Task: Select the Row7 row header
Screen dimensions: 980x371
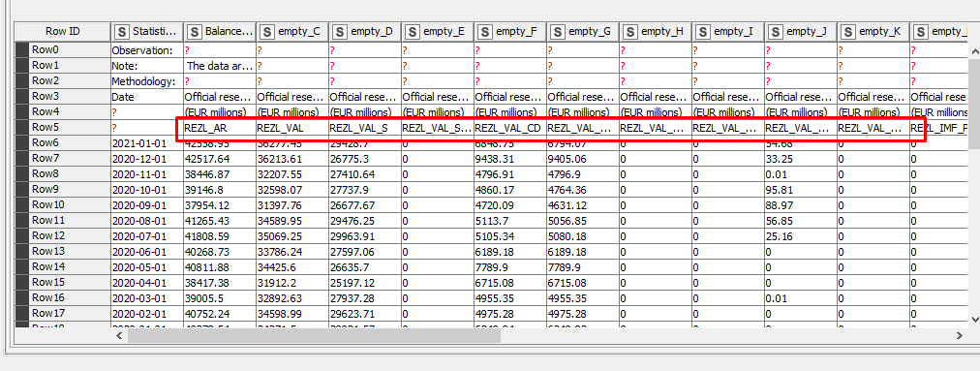Action: pos(63,158)
